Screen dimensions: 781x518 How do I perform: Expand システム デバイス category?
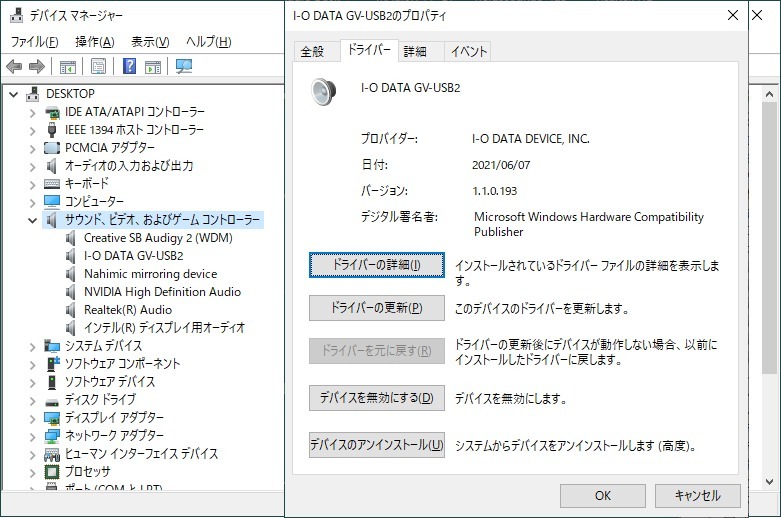32,346
